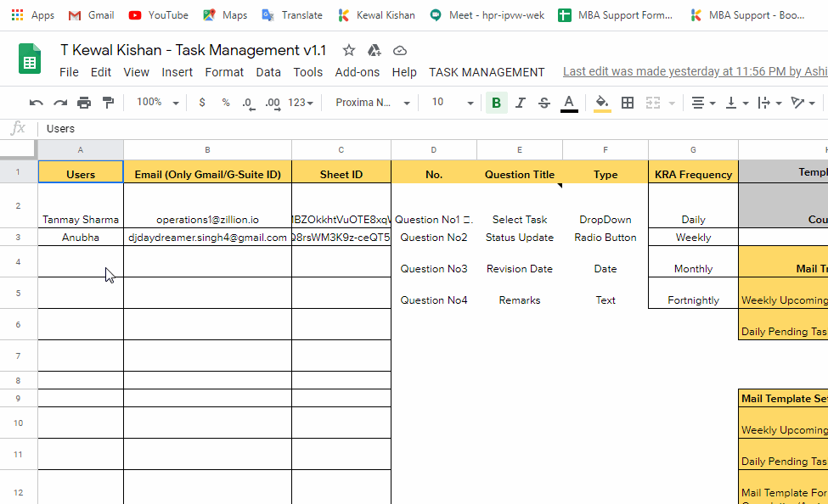828x504 pixels.
Task: Select the 'Fortnightly' cell
Action: tap(693, 293)
